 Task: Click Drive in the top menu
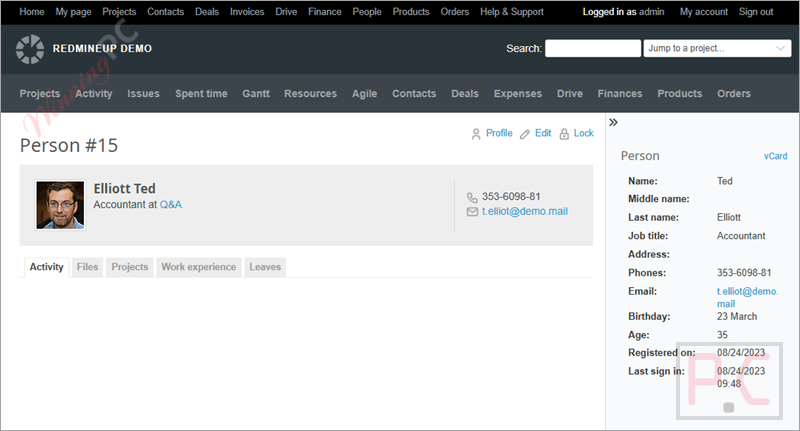tap(286, 12)
